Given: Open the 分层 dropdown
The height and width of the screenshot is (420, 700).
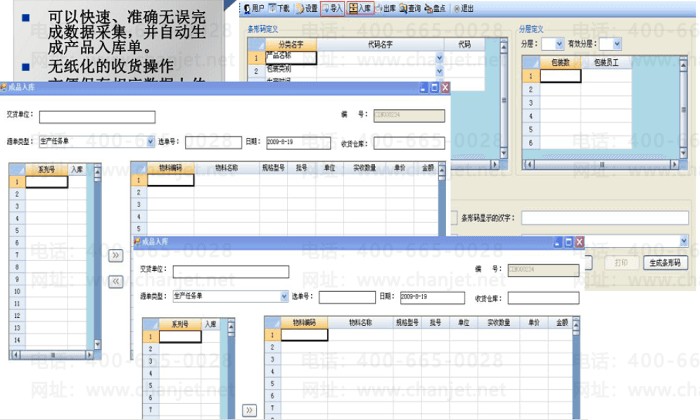Looking at the screenshot, I should click(x=559, y=44).
